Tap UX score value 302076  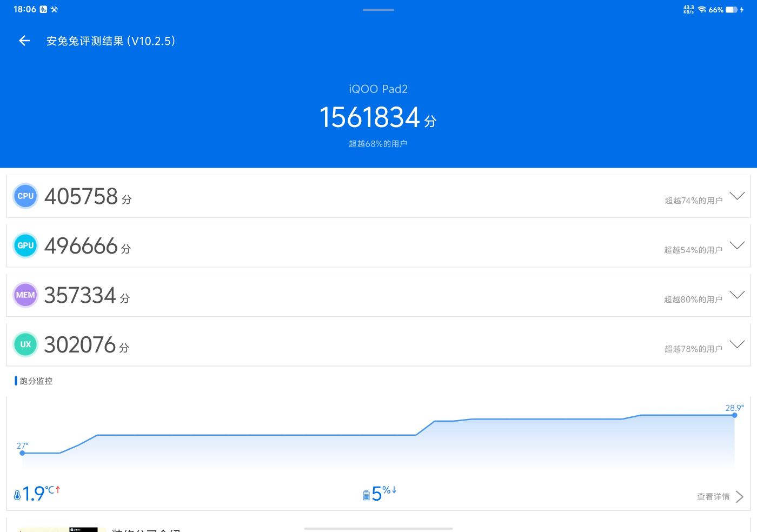(x=80, y=344)
